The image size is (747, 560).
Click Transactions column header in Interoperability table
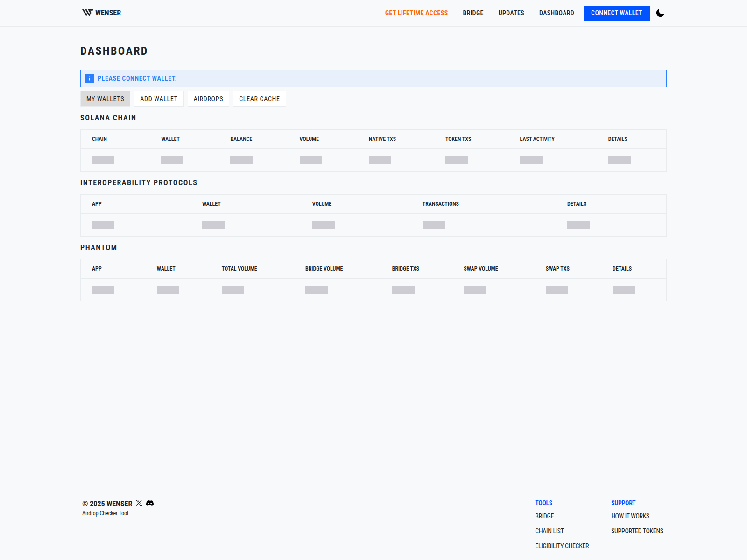coord(441,204)
